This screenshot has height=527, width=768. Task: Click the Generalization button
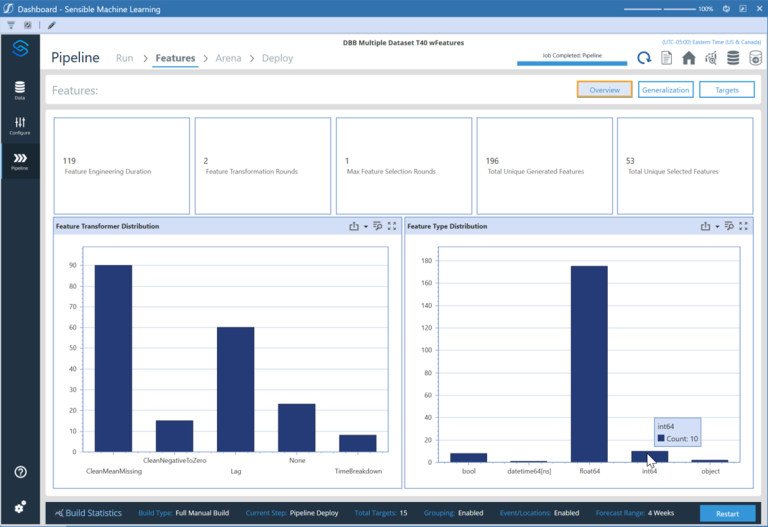[666, 90]
